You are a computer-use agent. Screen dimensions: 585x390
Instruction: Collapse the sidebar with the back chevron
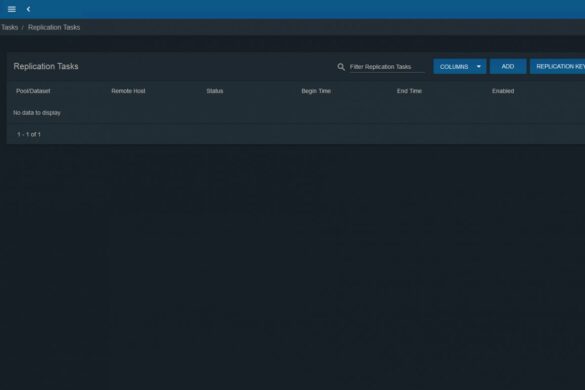coord(28,9)
